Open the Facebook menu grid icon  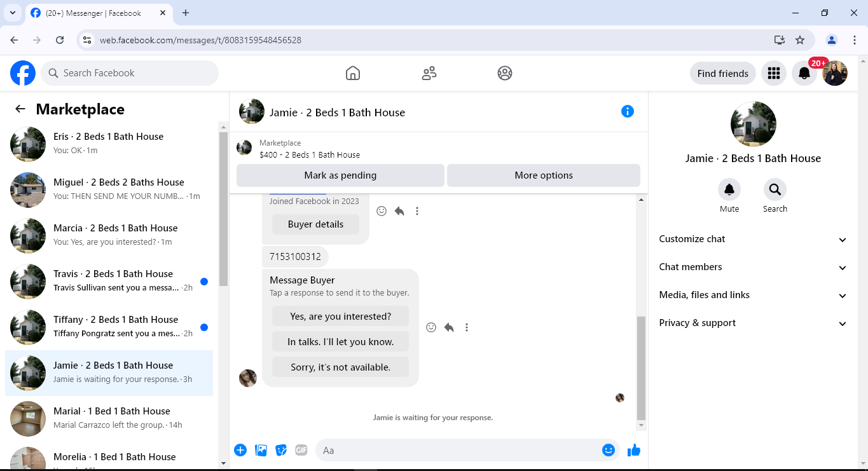[774, 73]
